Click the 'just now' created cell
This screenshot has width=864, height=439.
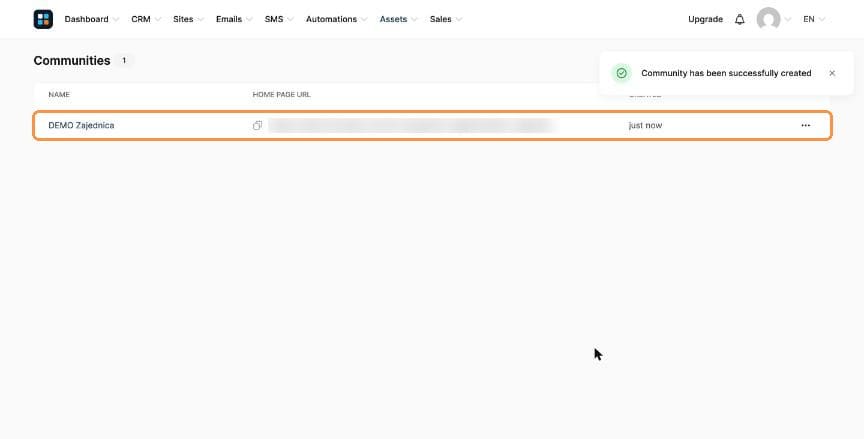645,126
